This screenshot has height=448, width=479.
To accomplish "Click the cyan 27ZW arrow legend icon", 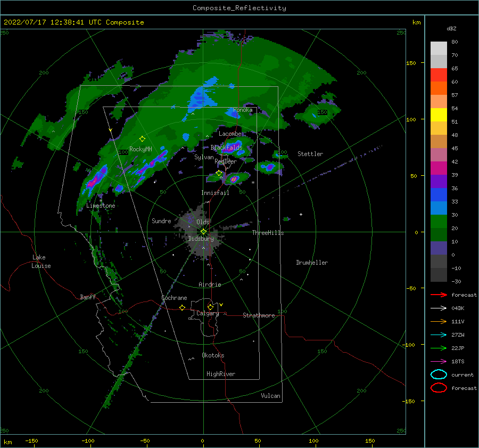I will click(x=439, y=335).
